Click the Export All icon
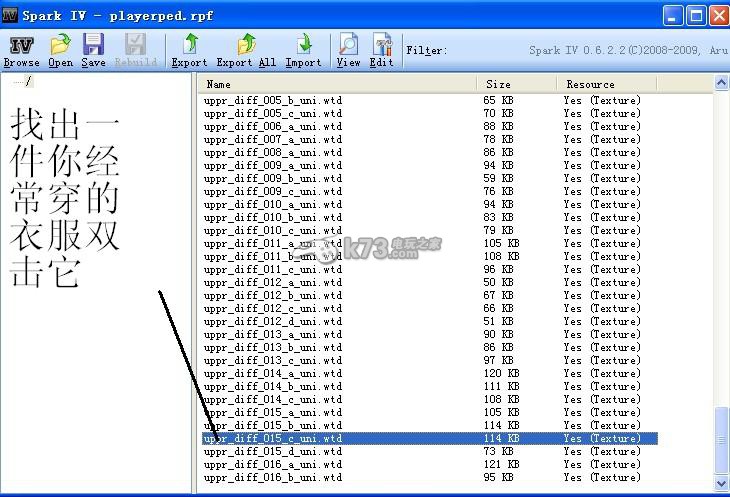Image resolution: width=730 pixels, height=497 pixels. tap(246, 49)
